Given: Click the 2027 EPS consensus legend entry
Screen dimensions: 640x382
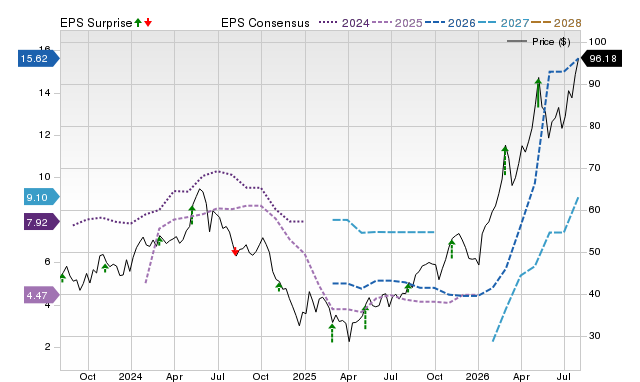Looking at the screenshot, I should [x=503, y=23].
